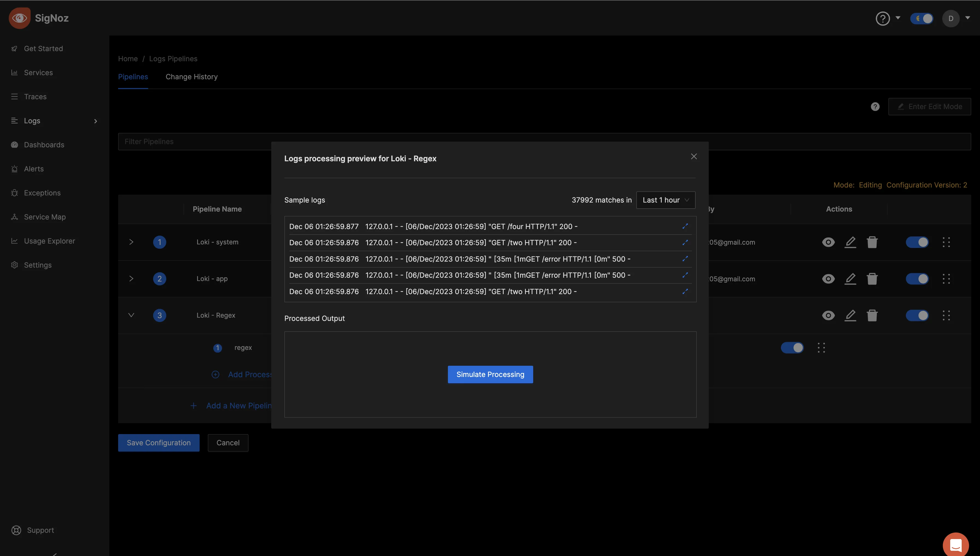Go to Services in sidebar
Image resolution: width=980 pixels, height=556 pixels.
(x=38, y=72)
